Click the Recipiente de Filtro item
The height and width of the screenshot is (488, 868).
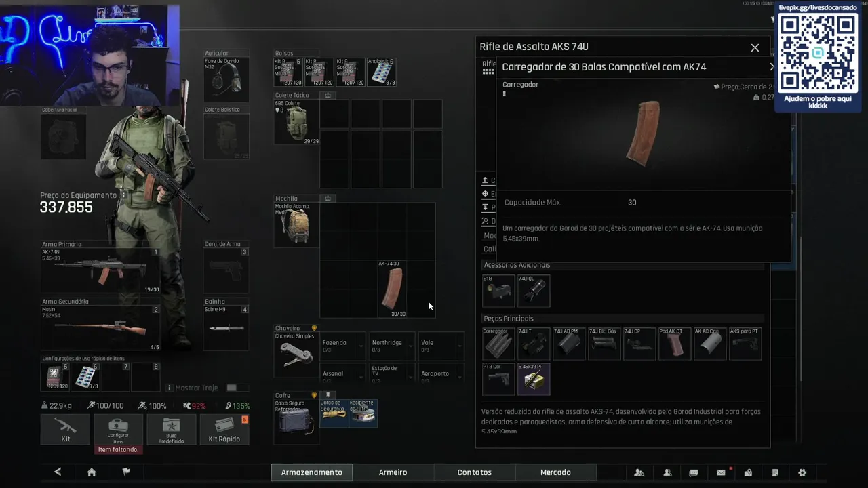coord(362,413)
